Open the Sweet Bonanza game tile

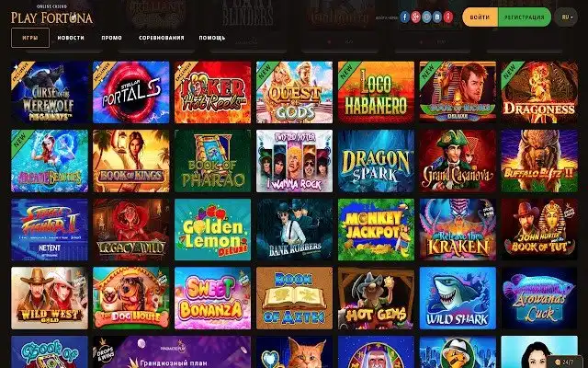click(x=212, y=298)
